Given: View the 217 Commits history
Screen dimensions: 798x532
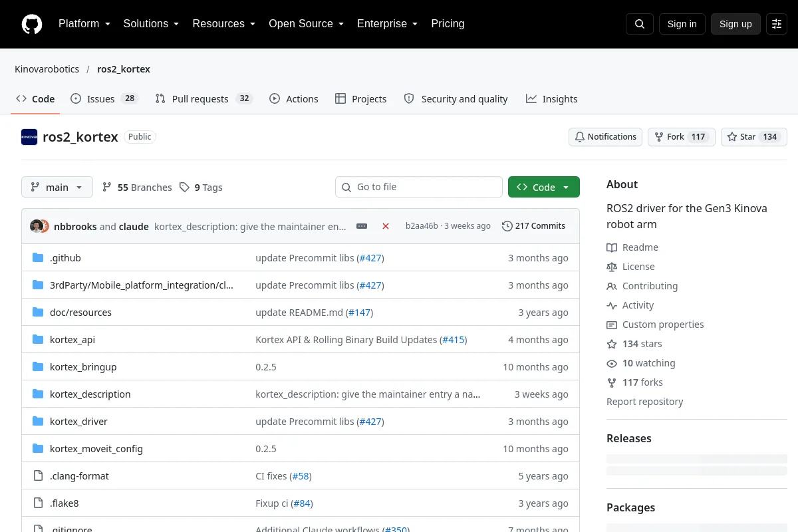Looking at the screenshot, I should 533,226.
